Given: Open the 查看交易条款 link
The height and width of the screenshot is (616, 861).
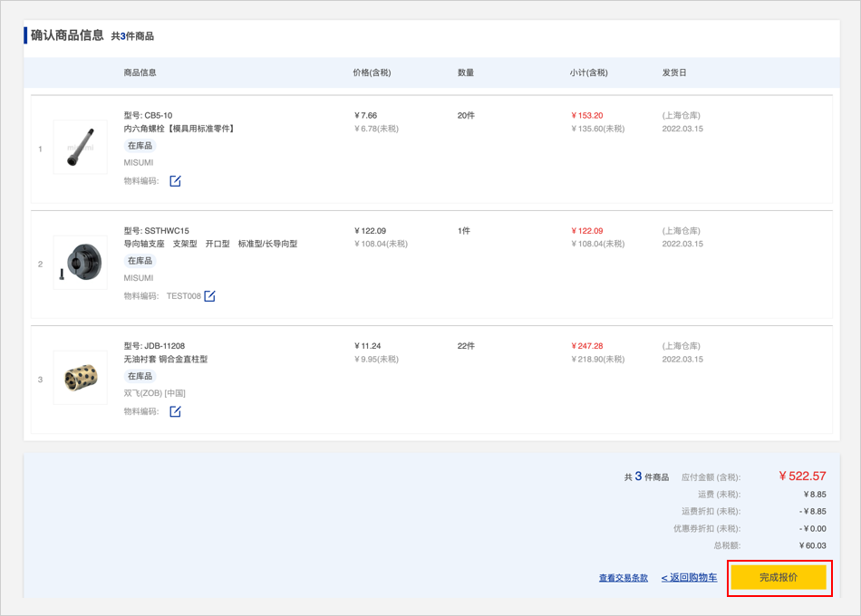Looking at the screenshot, I should coord(623,578).
